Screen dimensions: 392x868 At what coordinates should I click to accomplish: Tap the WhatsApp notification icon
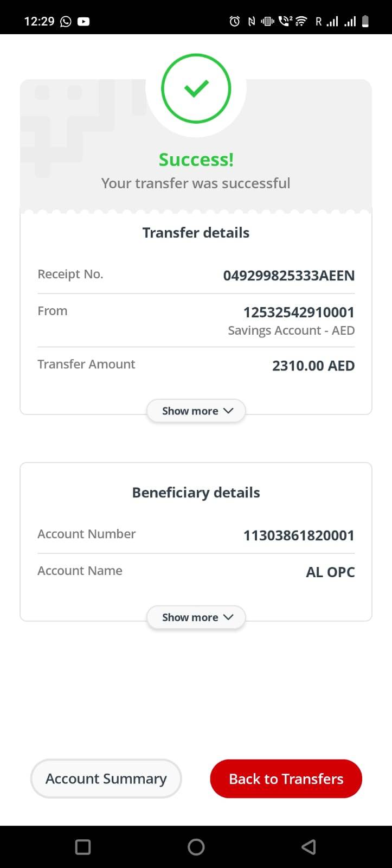[x=66, y=22]
